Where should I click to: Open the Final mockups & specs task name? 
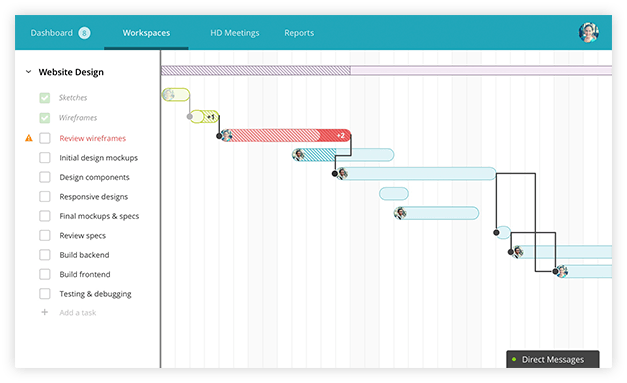(x=99, y=216)
